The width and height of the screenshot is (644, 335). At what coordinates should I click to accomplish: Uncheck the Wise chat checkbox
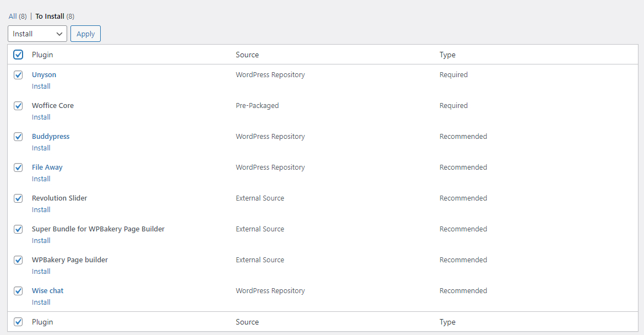(x=18, y=291)
